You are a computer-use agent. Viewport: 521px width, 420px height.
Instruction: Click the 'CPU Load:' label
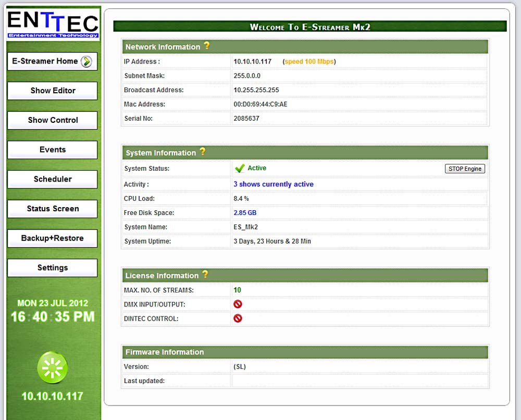tap(139, 198)
